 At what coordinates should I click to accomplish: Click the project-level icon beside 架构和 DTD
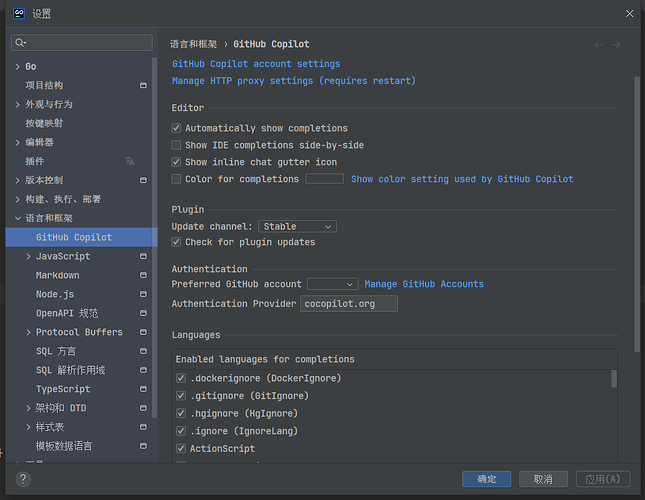(x=143, y=408)
